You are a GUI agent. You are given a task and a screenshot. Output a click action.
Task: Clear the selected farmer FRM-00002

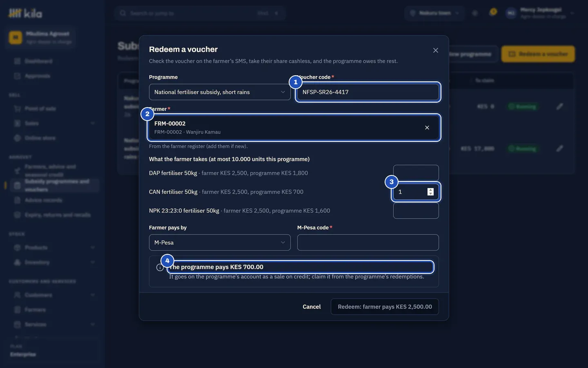click(x=427, y=128)
